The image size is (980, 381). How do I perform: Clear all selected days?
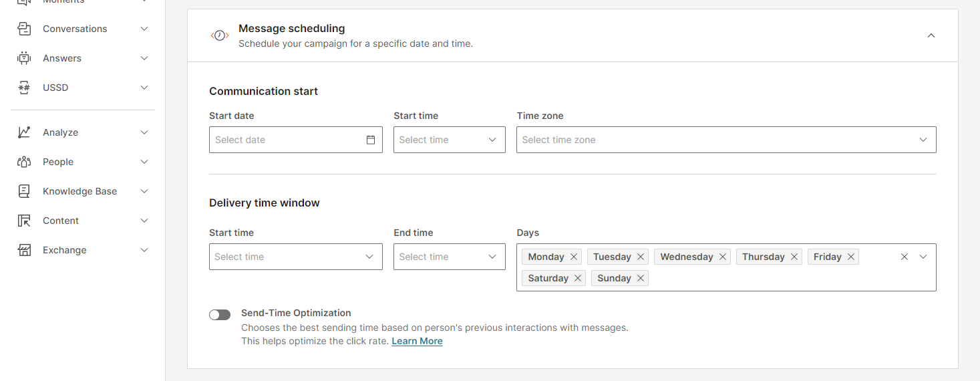point(905,257)
